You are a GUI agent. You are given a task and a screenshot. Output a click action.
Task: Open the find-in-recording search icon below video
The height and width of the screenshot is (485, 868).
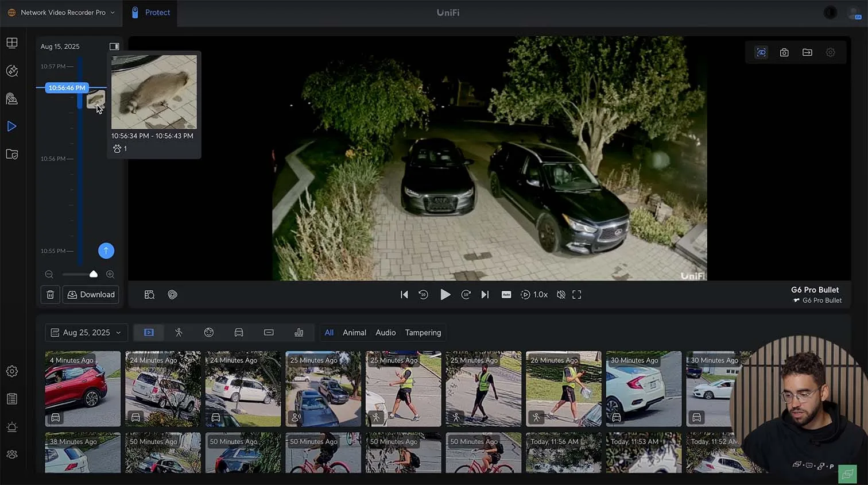(150, 295)
